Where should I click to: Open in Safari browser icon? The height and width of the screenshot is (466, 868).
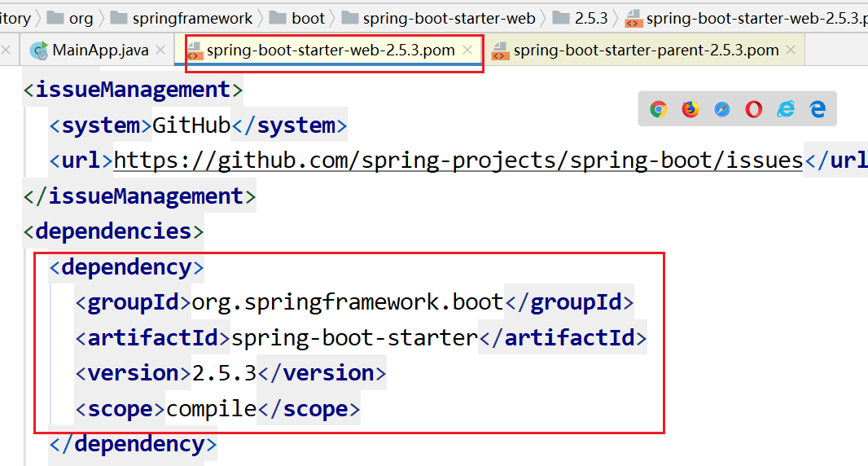click(x=722, y=109)
